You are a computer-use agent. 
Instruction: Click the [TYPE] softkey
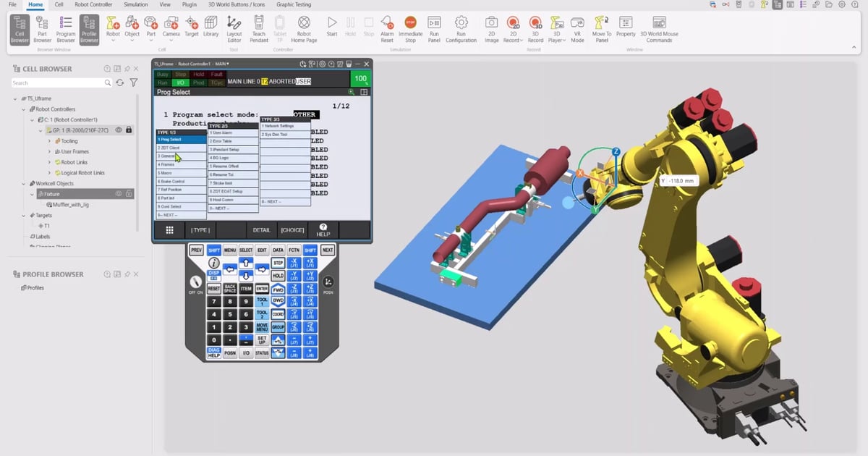[200, 230]
